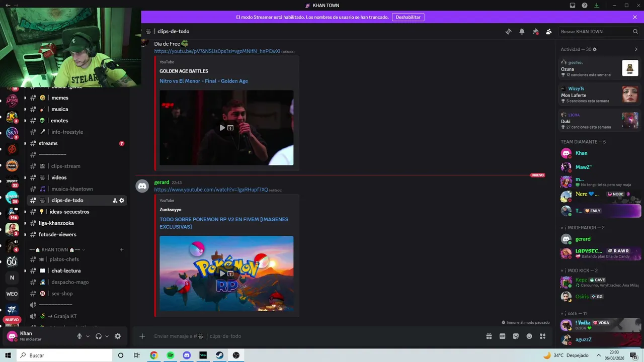Screen dimensions: 644x362
Task: Open headphones output options arrow
Action: tap(107, 336)
